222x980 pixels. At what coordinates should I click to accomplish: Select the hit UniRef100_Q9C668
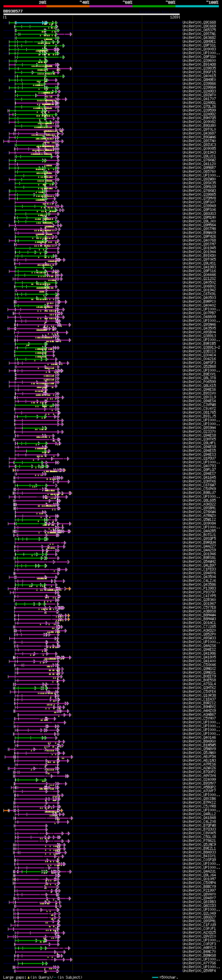coord(199,23)
